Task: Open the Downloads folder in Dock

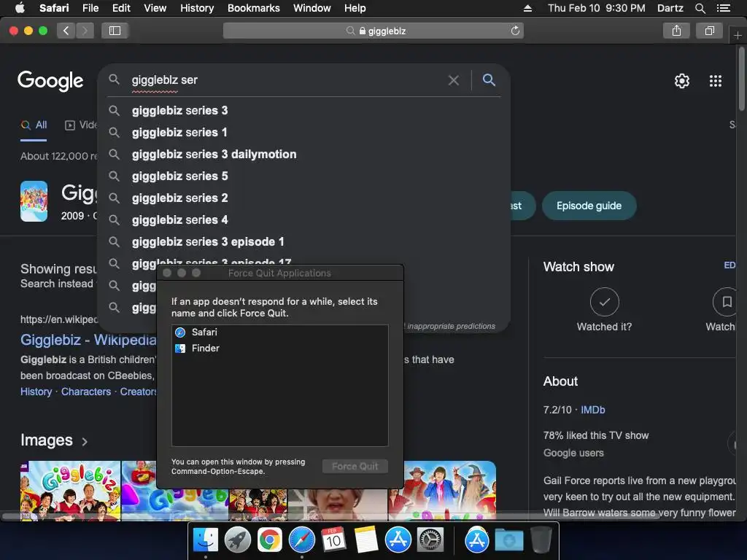Action: click(x=508, y=540)
